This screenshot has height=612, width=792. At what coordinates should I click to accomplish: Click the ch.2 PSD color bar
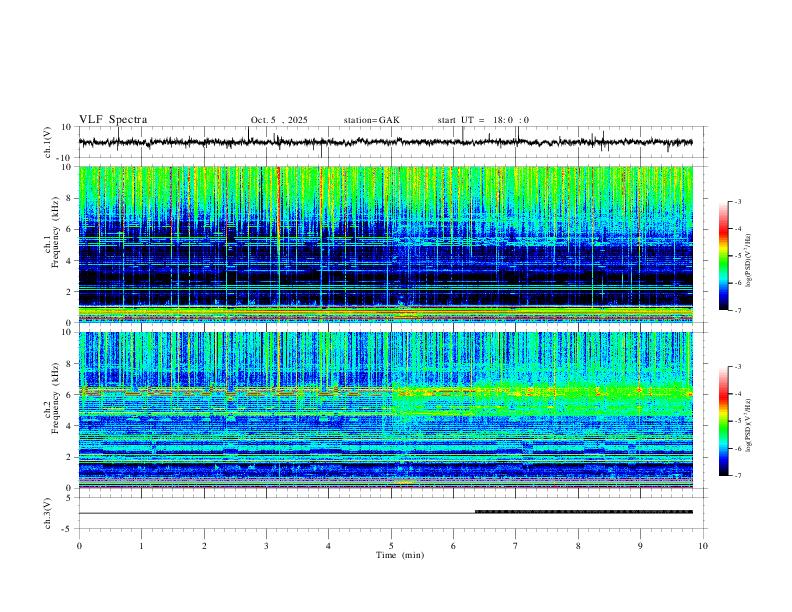point(724,421)
